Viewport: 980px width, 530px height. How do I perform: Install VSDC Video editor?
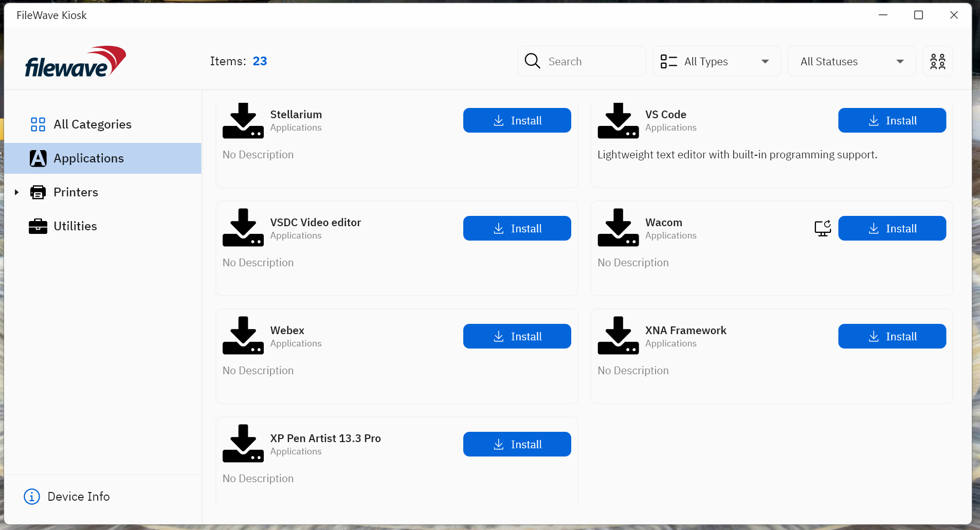click(x=517, y=228)
